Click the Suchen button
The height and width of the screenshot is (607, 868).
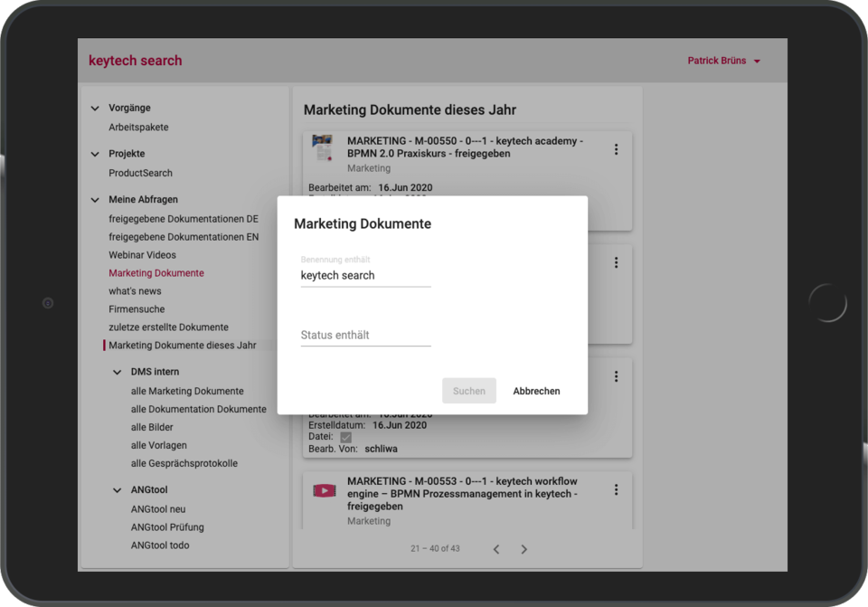[469, 391]
